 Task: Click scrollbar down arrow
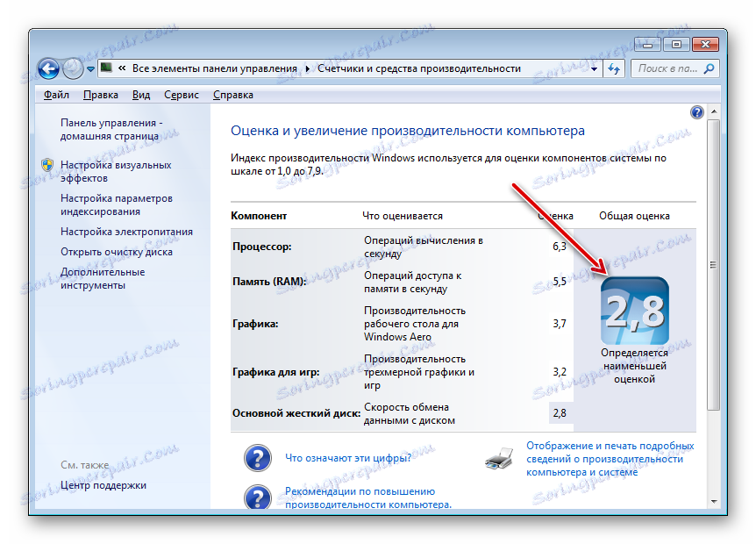pyautogui.click(x=714, y=502)
